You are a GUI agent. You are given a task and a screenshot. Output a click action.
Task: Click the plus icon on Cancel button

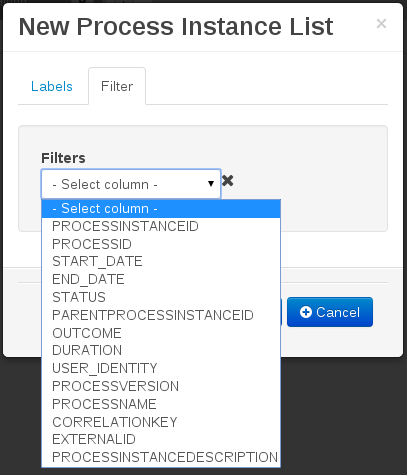pyautogui.click(x=306, y=312)
